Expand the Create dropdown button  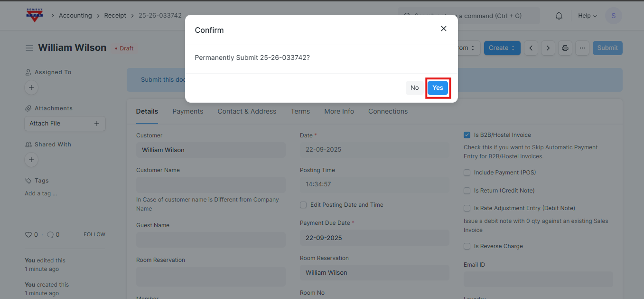[x=502, y=48]
